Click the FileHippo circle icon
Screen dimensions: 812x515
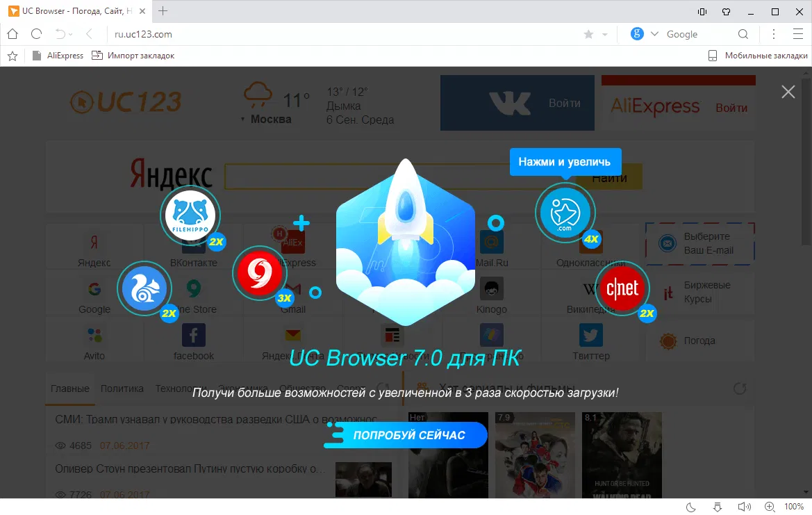[x=190, y=215]
